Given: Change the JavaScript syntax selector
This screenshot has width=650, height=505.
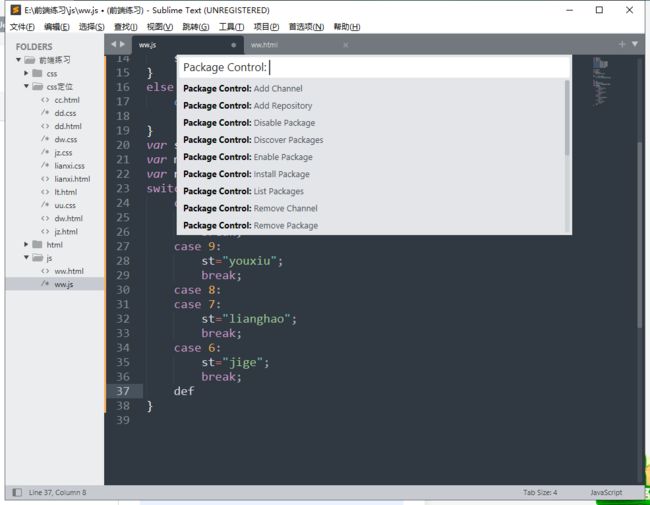Looking at the screenshot, I should click(x=606, y=493).
